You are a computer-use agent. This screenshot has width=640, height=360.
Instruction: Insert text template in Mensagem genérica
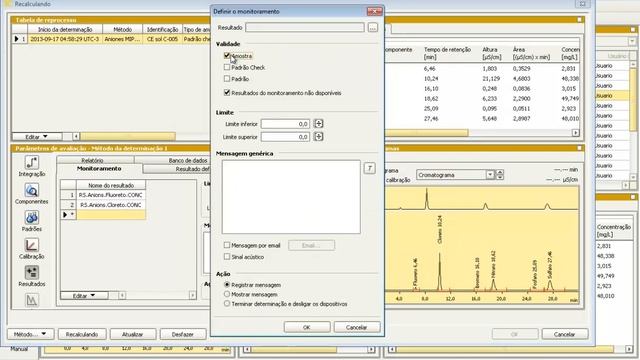(x=369, y=168)
